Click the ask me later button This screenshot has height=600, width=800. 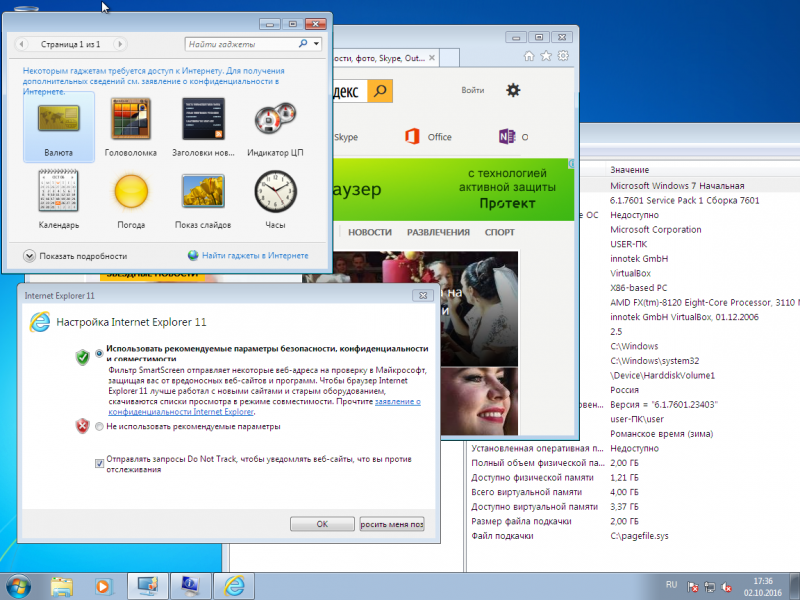pyautogui.click(x=392, y=524)
